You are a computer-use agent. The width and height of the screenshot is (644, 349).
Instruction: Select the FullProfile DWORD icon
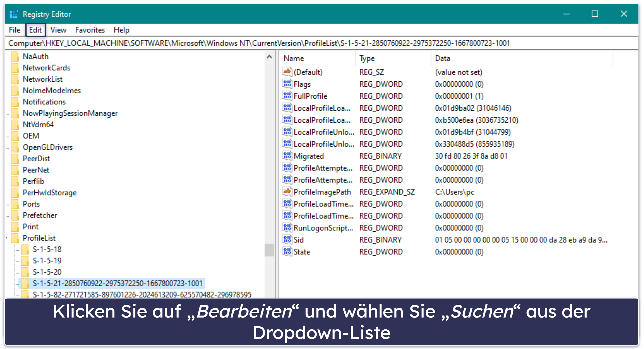click(287, 96)
